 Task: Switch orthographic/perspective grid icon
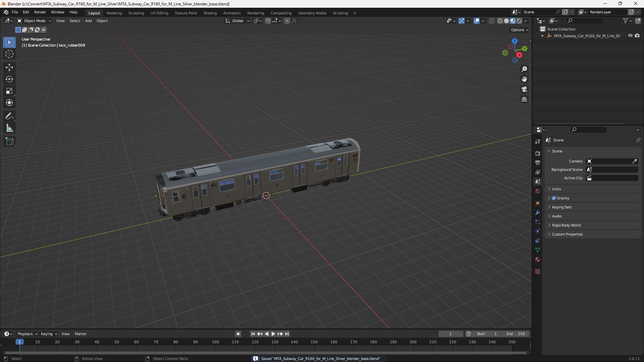[524, 100]
